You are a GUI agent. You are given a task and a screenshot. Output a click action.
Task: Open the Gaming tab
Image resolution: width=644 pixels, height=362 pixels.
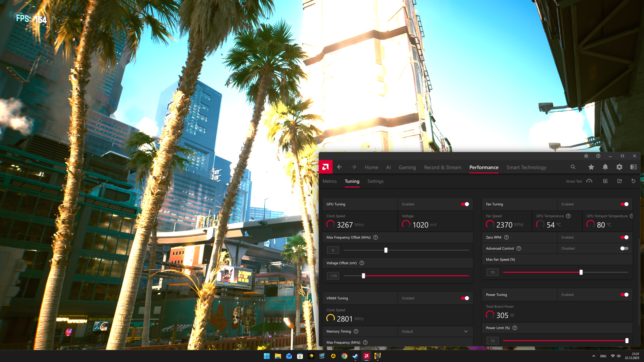click(x=407, y=167)
